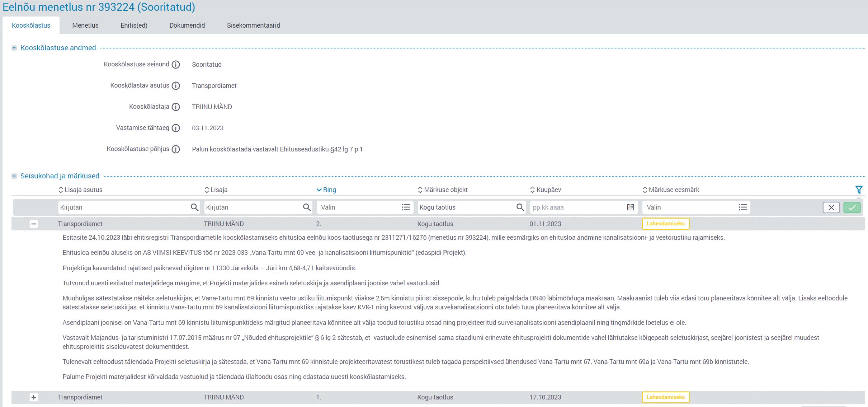Click the Eelnõu menetlus nr 393224 heading
Image resolution: width=868 pixels, height=407 pixels.
99,7
